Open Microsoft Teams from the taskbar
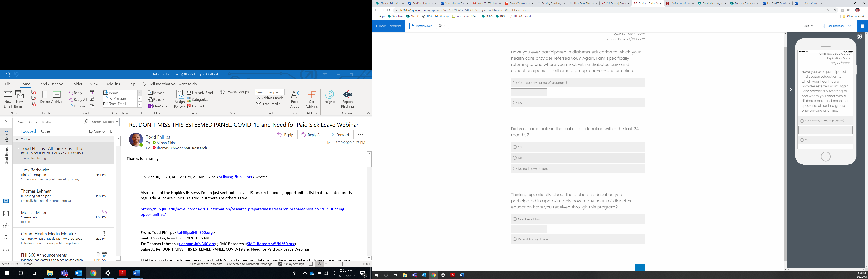This screenshot has width=868, height=279. tap(64, 273)
